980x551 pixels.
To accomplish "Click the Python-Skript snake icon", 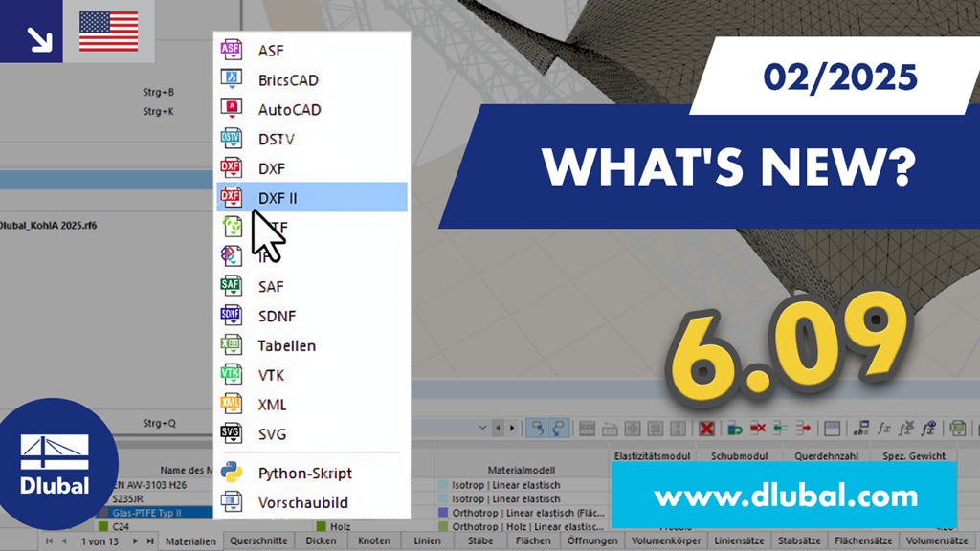I will pyautogui.click(x=232, y=473).
